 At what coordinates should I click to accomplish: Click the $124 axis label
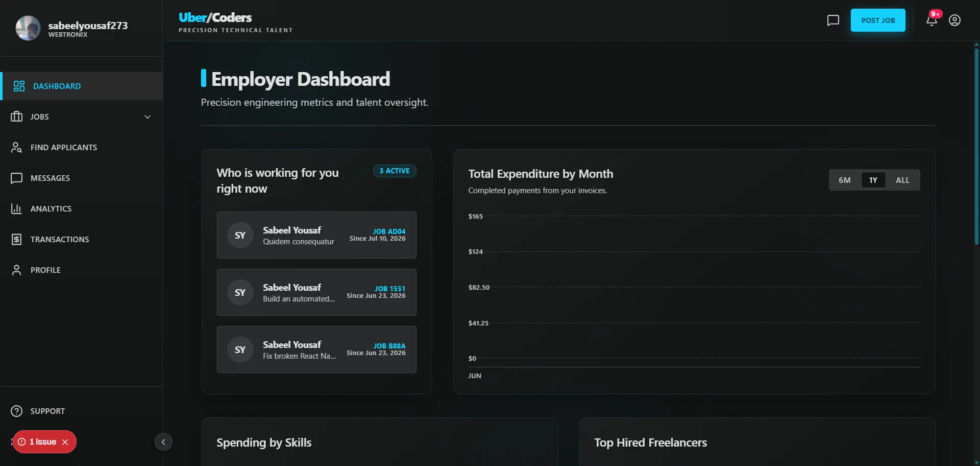pyautogui.click(x=475, y=251)
